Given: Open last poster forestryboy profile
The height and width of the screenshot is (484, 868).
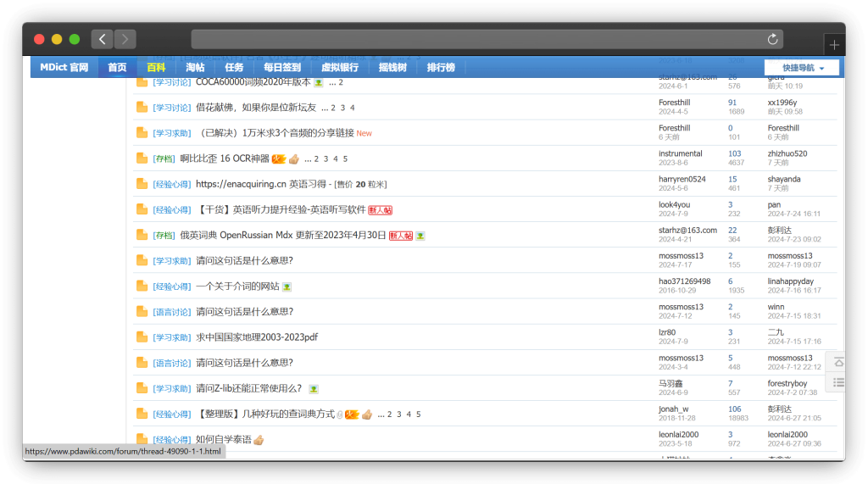Looking at the screenshot, I should (787, 383).
